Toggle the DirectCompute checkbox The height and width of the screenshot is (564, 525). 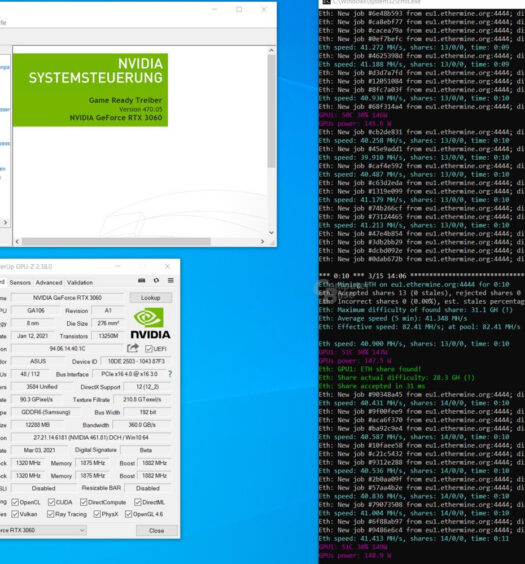[84, 502]
